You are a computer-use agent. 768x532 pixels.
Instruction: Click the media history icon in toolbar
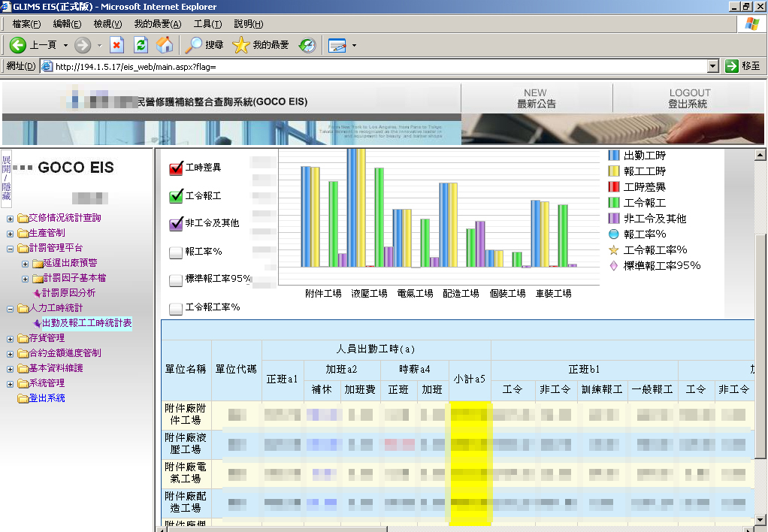307,45
